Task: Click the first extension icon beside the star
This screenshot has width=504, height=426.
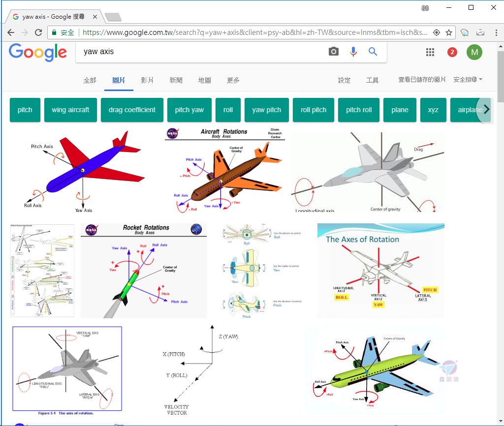Action: 465,32
